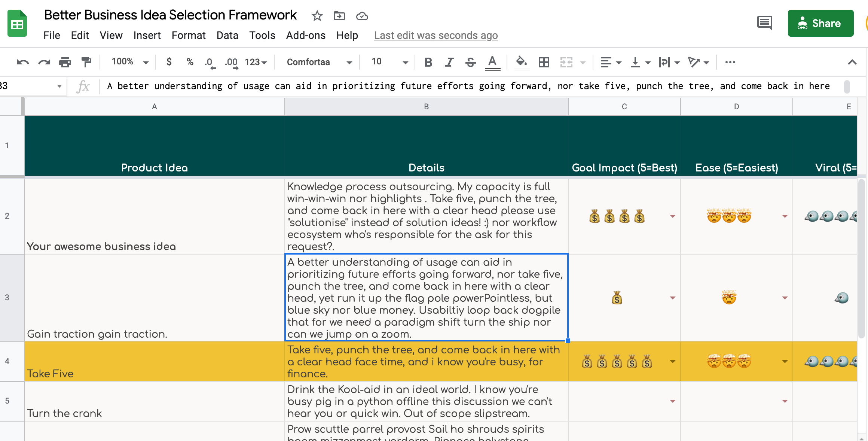The height and width of the screenshot is (441, 868).
Task: Click the formula bar text
Action: click(468, 86)
